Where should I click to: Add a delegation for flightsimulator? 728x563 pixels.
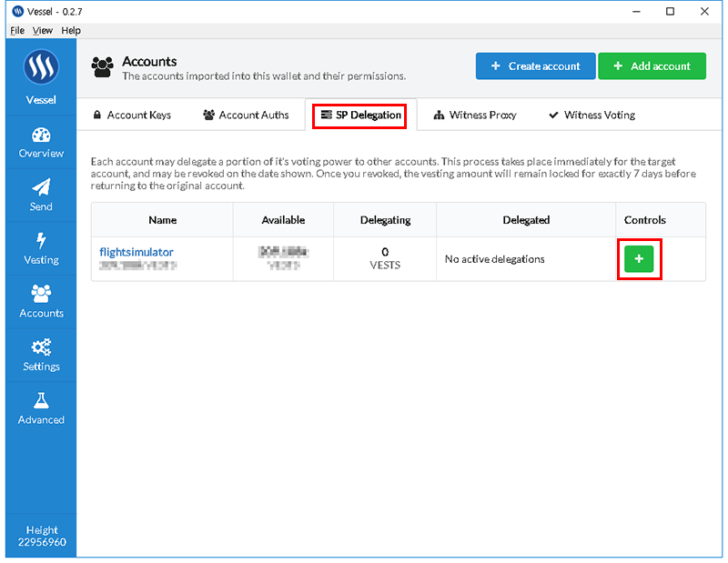tap(639, 259)
